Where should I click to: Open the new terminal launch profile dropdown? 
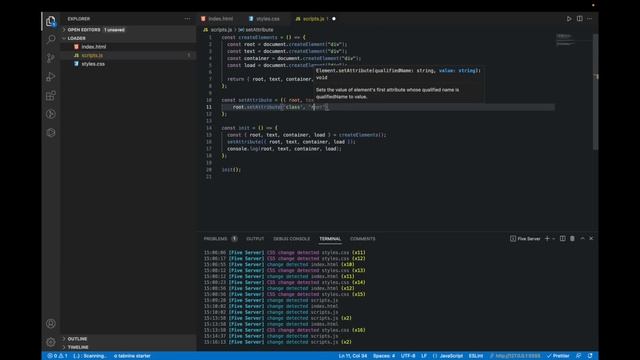click(554, 238)
